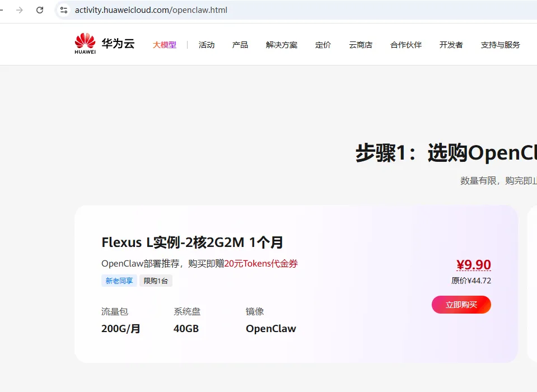Open the 活动 navigation menu
The height and width of the screenshot is (392, 537).
[207, 45]
